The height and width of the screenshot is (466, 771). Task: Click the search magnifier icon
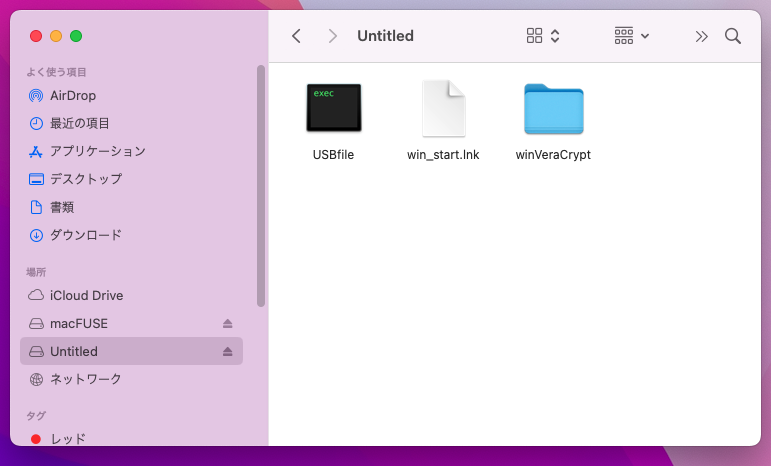click(x=733, y=36)
